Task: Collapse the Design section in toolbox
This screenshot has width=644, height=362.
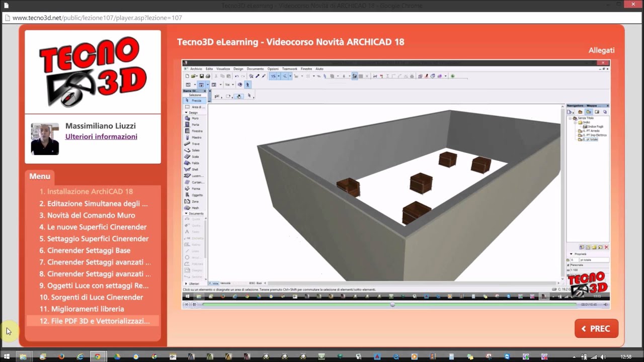Action: (x=186, y=113)
